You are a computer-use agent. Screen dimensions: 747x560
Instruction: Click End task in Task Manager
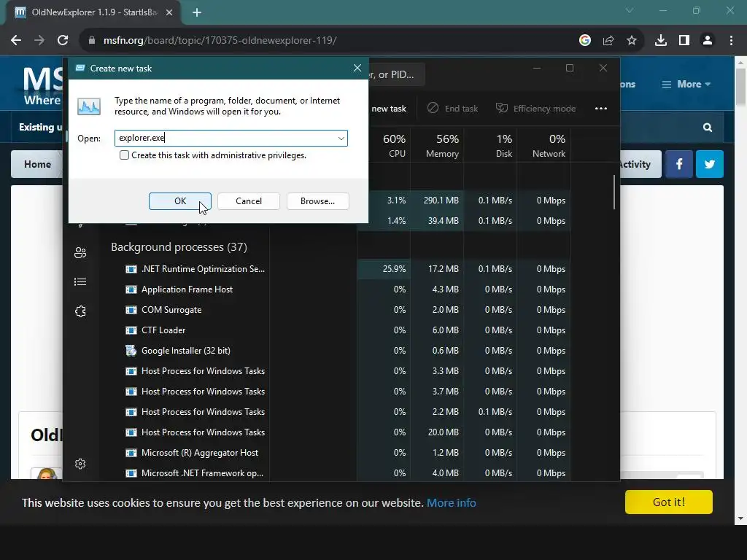(452, 109)
